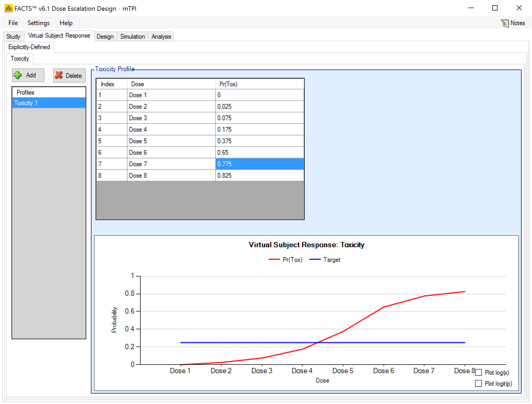The height and width of the screenshot is (404, 532).
Task: Click the red Pr(Tox) legend line
Action: coord(274,259)
